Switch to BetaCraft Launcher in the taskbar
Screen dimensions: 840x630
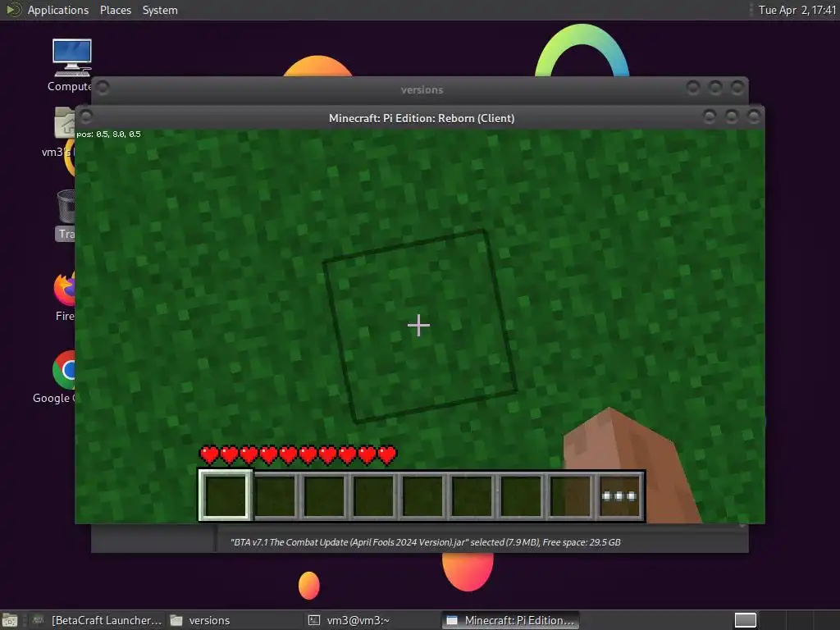pyautogui.click(x=97, y=620)
